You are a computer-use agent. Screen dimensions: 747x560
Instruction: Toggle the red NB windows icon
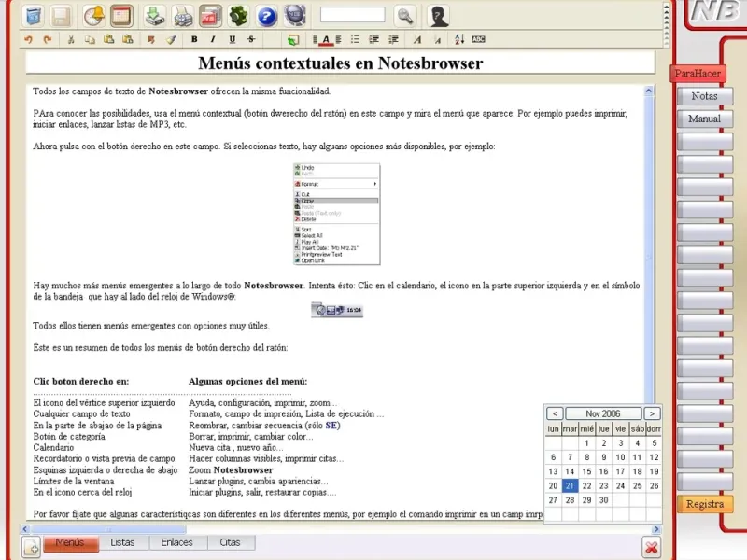click(211, 16)
